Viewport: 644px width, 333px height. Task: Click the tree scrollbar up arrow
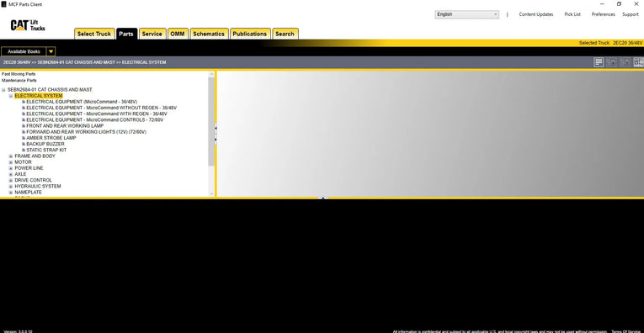211,74
